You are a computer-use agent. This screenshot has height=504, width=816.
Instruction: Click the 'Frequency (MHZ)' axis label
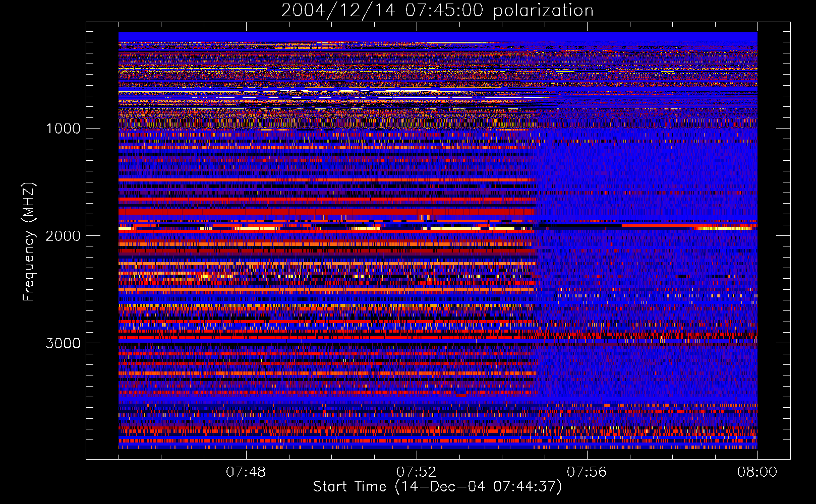(29, 242)
